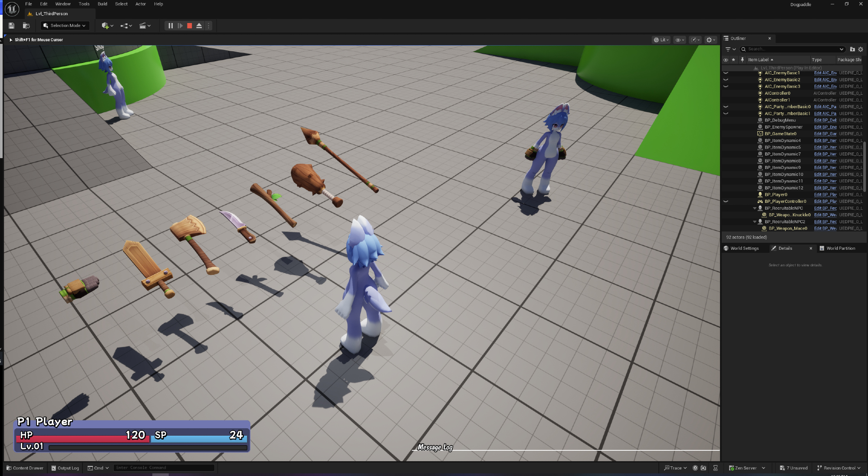The width and height of the screenshot is (868, 476).
Task: Toggle visibility of BP_PlayerController0
Action: tap(726, 202)
